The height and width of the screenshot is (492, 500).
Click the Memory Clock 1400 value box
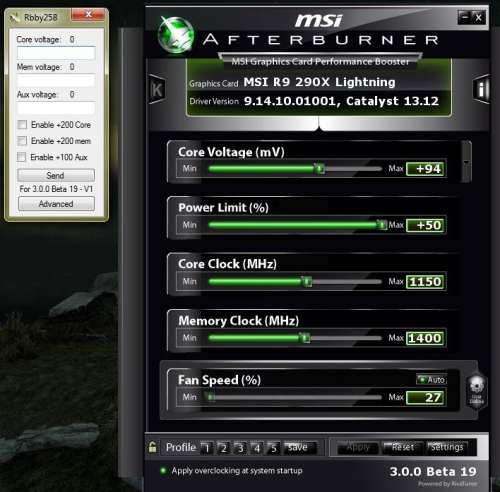pos(426,338)
